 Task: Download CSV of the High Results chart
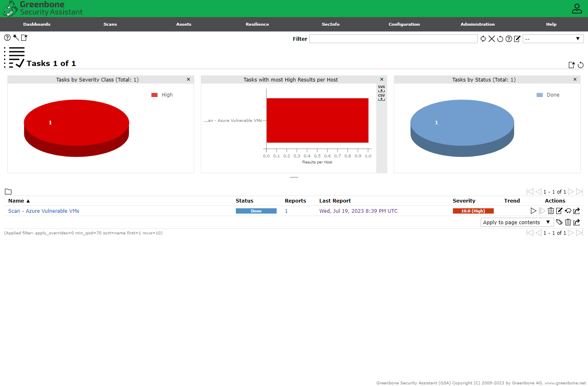pyautogui.click(x=382, y=97)
